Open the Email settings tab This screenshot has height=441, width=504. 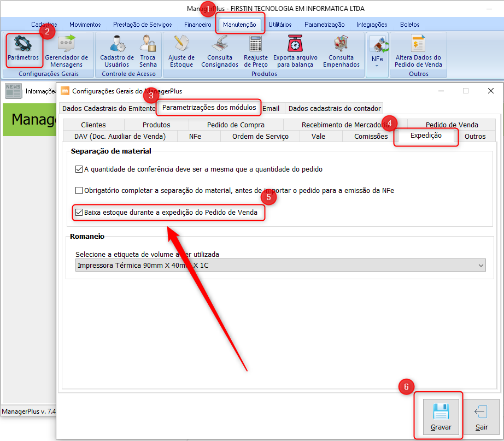pos(271,108)
